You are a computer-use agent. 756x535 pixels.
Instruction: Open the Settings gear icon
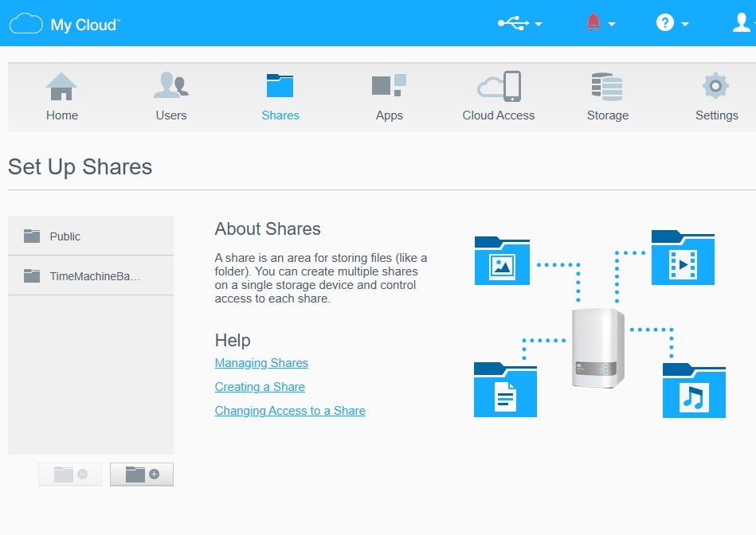click(x=715, y=86)
